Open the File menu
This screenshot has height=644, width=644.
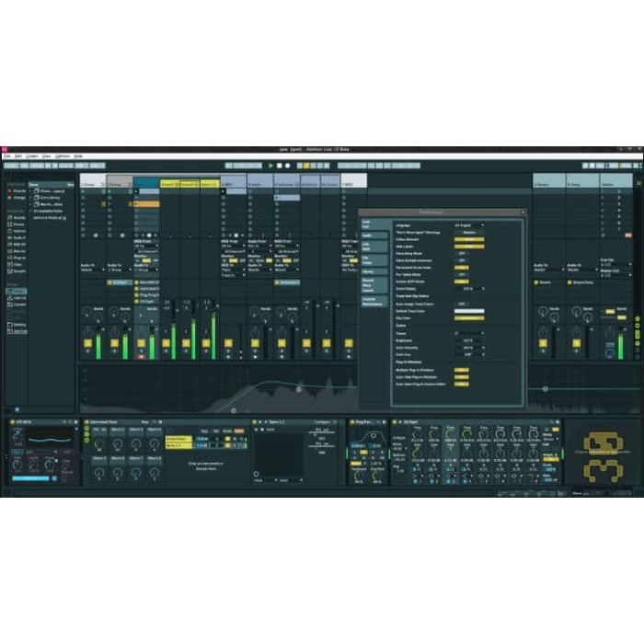coord(7,156)
